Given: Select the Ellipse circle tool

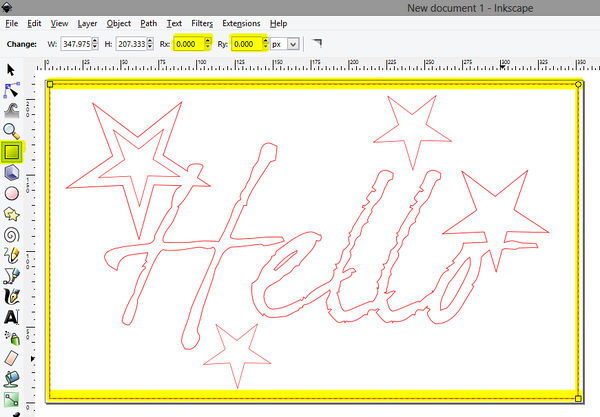Looking at the screenshot, I should 12,193.
